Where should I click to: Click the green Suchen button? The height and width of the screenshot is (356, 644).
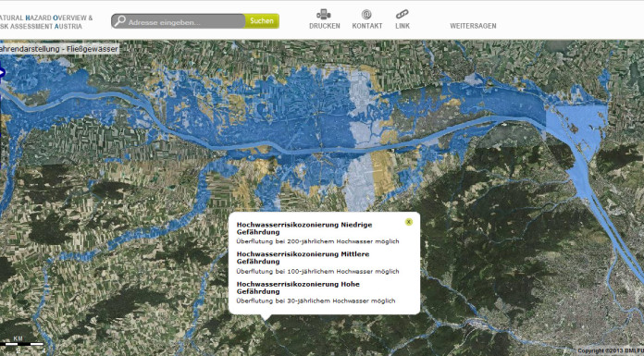(262, 21)
